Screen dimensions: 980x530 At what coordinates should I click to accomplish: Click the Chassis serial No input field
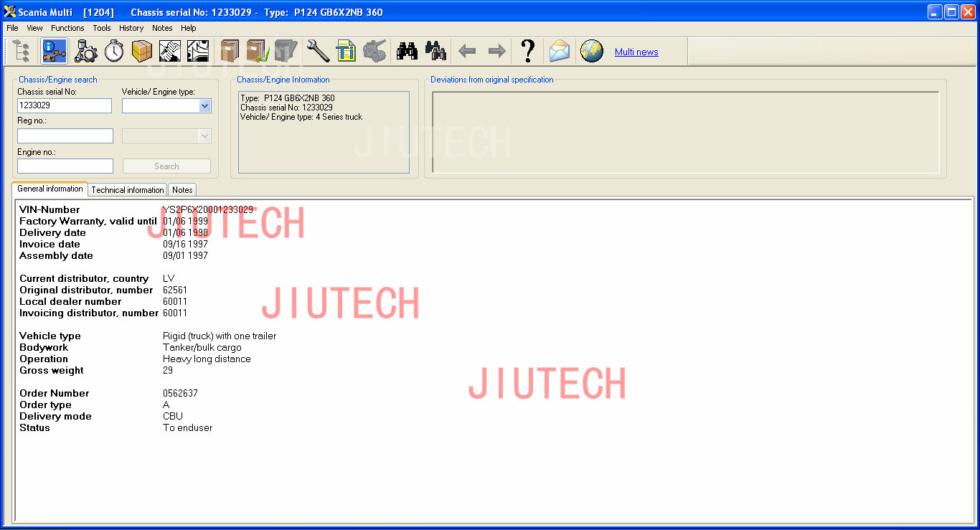pos(65,105)
